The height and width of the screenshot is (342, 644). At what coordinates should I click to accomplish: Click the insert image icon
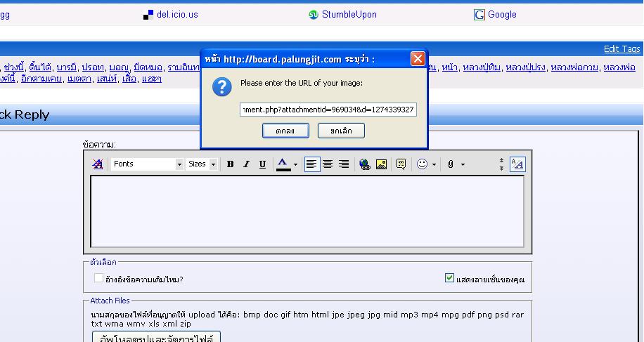tap(381, 164)
